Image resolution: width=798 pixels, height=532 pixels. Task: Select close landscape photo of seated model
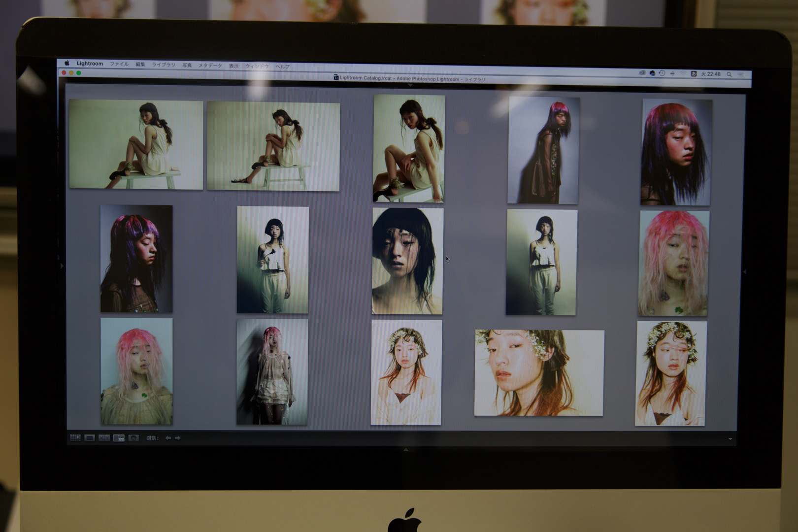pos(136,144)
